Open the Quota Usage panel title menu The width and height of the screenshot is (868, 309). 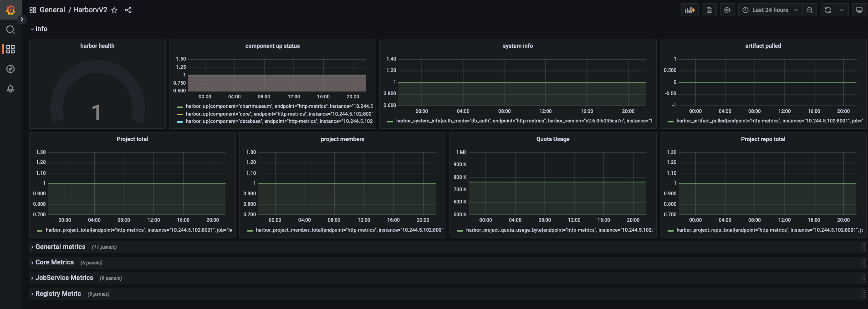(x=553, y=139)
